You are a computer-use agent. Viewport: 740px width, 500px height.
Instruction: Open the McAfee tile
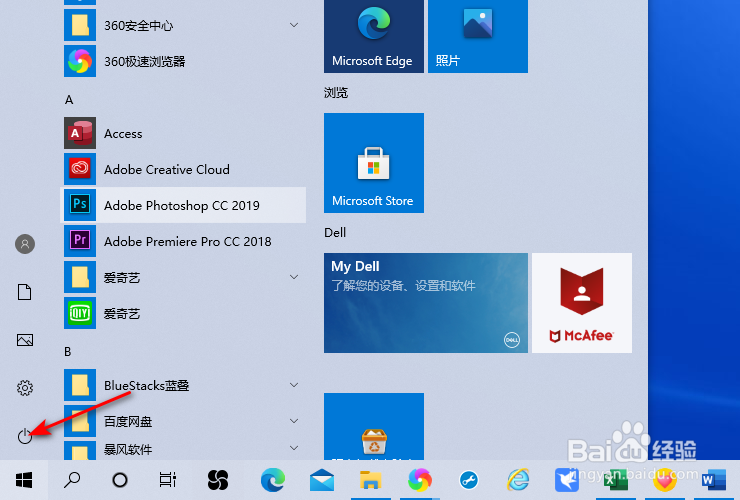coord(582,303)
